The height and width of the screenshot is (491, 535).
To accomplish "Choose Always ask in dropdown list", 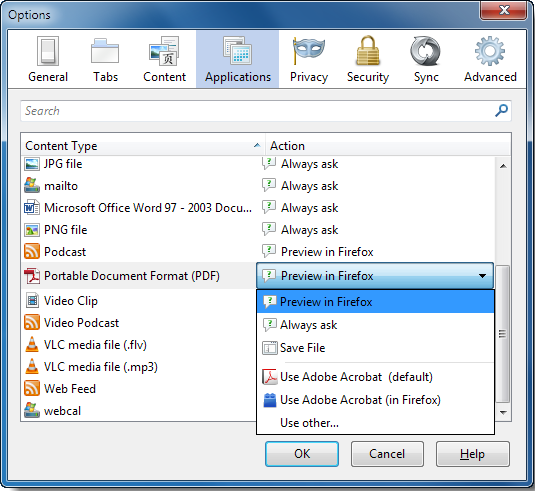I will 375,324.
